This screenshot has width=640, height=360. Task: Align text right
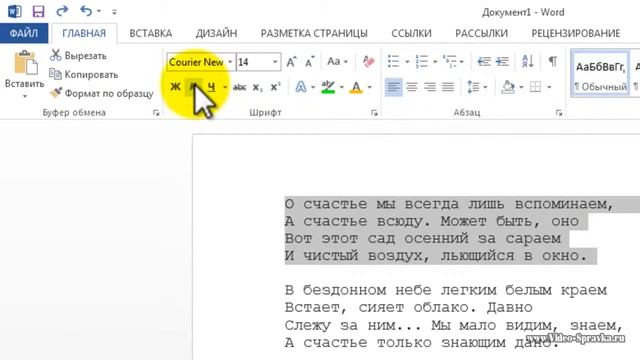point(430,87)
